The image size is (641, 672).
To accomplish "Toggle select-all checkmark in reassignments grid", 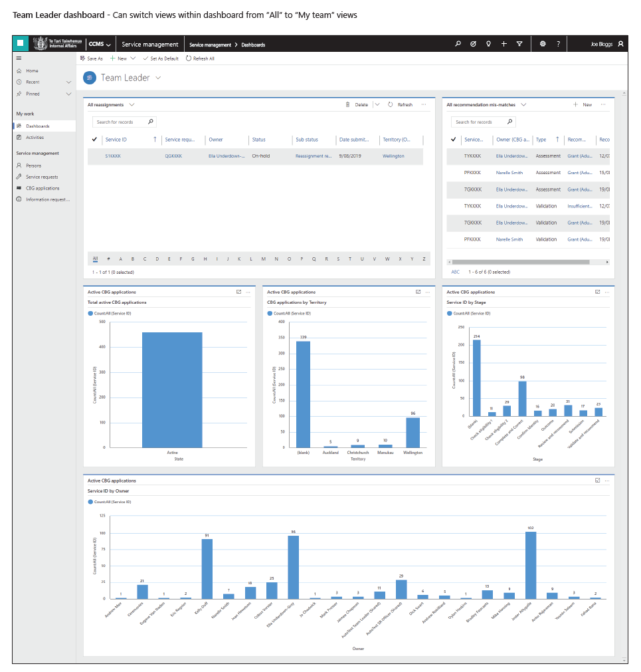I will 94,140.
